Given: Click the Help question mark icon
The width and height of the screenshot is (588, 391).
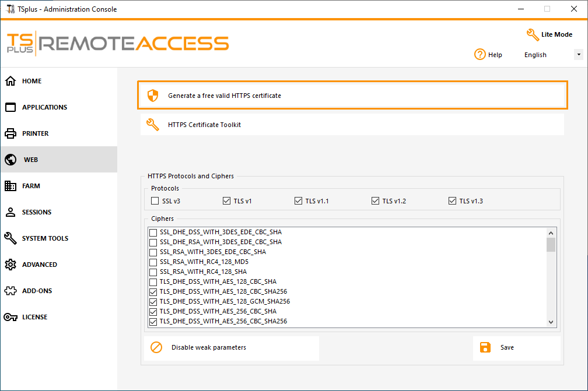Looking at the screenshot, I should pyautogui.click(x=480, y=54).
